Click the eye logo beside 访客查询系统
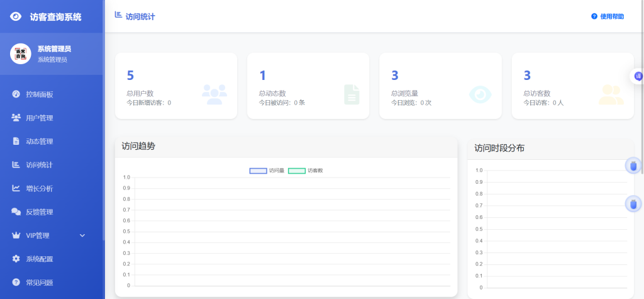 (16, 16)
